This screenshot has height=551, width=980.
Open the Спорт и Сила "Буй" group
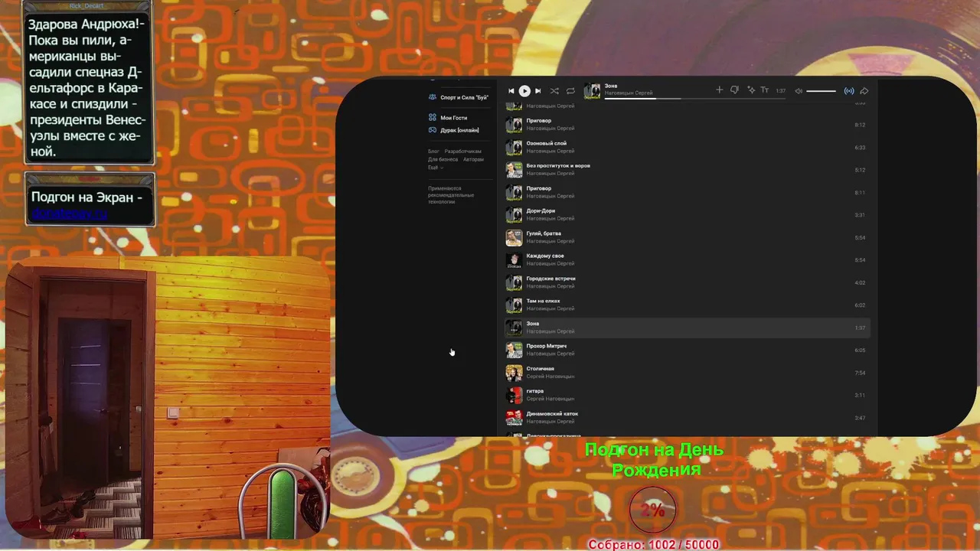464,98
